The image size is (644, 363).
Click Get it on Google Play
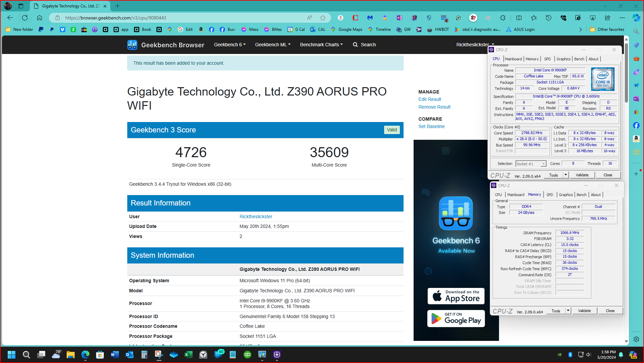pyautogui.click(x=456, y=318)
